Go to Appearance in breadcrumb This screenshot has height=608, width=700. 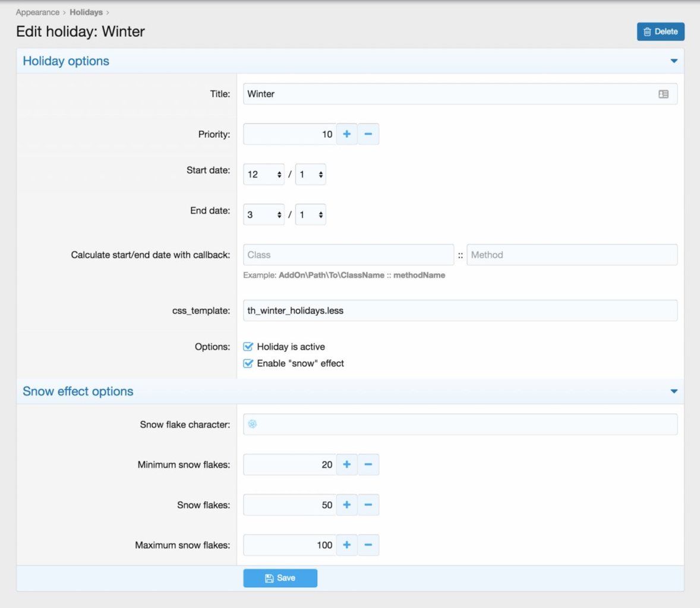pos(37,12)
